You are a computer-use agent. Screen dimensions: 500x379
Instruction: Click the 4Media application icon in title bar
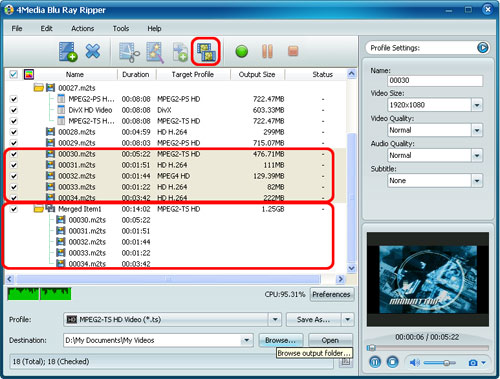pos(9,10)
